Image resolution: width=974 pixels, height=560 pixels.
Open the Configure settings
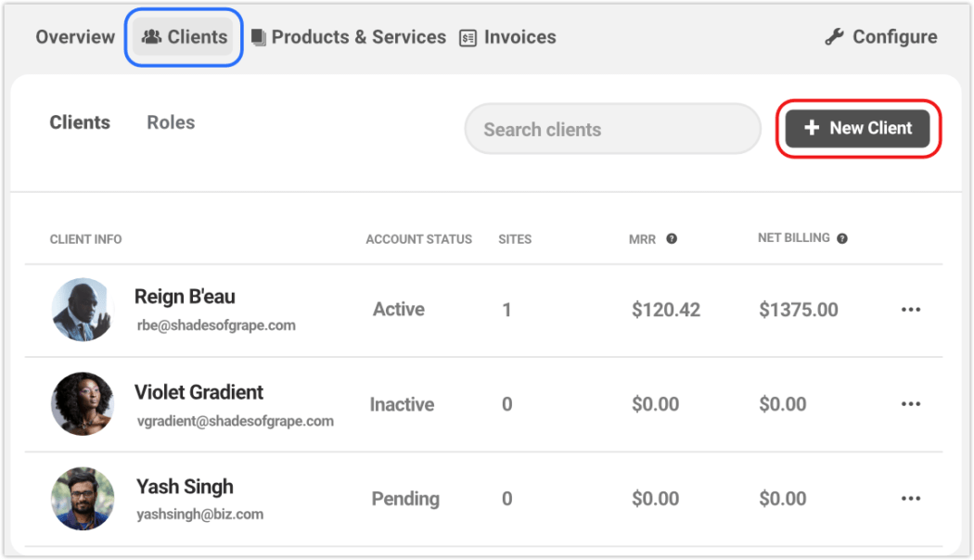tap(881, 37)
